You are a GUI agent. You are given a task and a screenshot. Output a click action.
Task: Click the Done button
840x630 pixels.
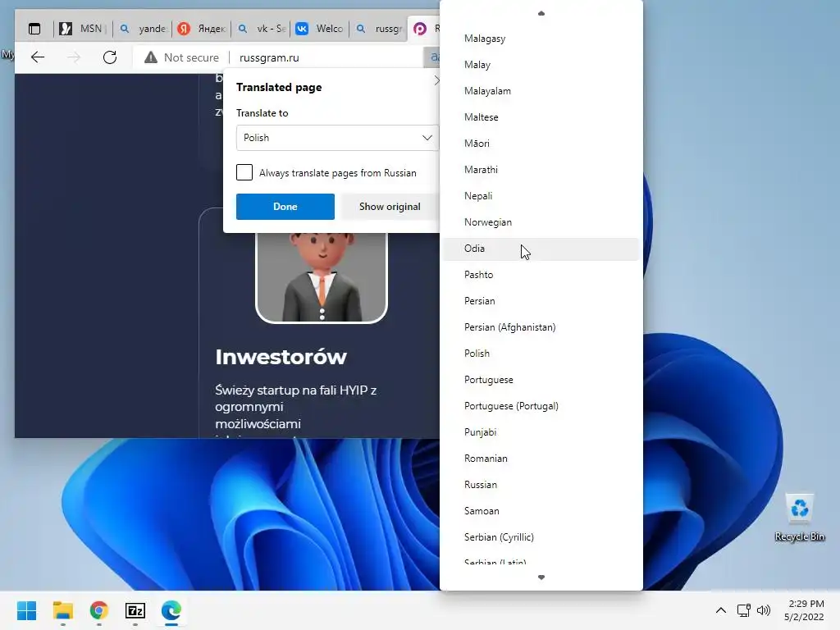tap(285, 206)
